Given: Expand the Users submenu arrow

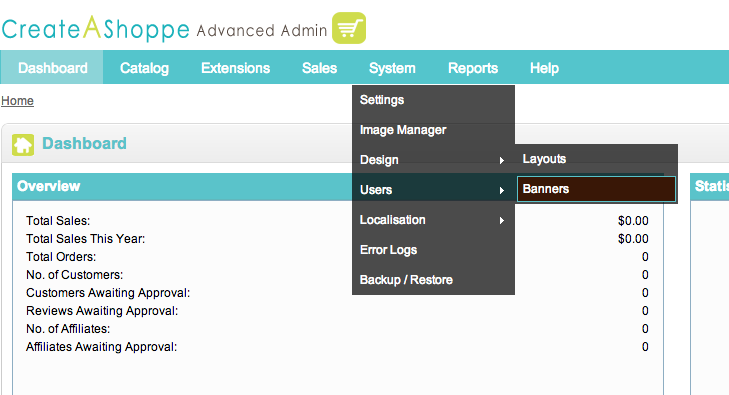Looking at the screenshot, I should click(x=502, y=190).
